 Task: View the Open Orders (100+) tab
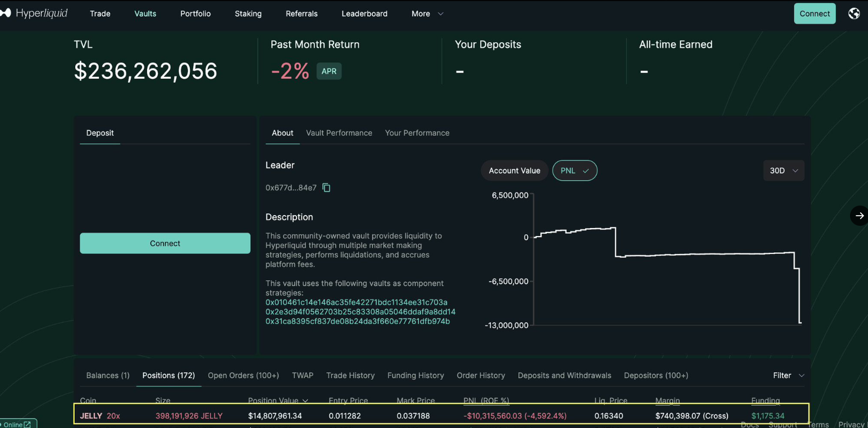click(x=244, y=375)
